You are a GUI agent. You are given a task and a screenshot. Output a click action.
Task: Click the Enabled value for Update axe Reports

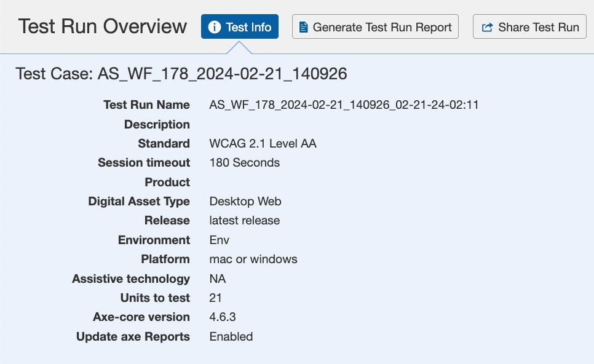[231, 337]
